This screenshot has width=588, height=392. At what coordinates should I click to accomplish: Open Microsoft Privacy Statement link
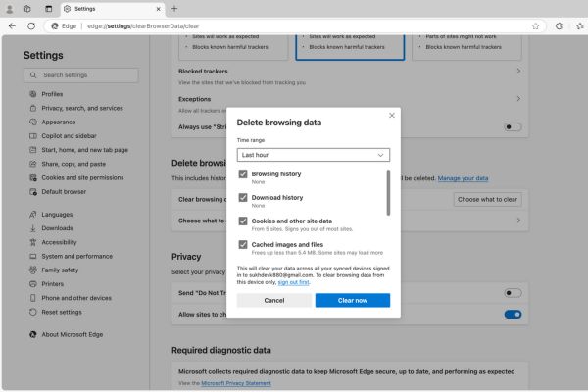tap(236, 383)
